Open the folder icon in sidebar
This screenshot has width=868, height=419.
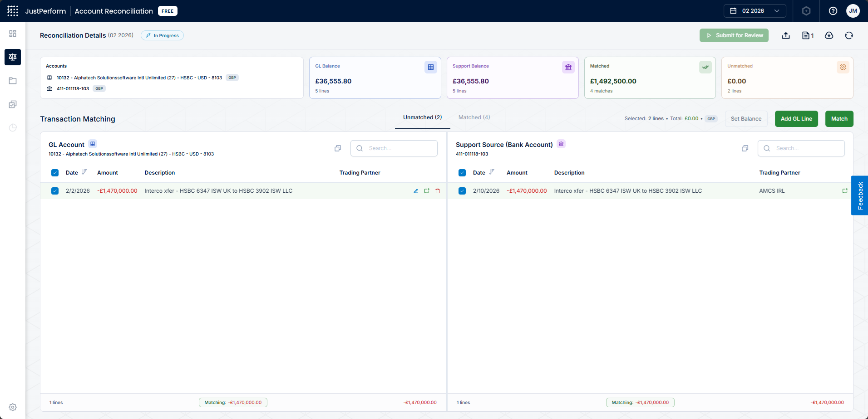coord(13,81)
